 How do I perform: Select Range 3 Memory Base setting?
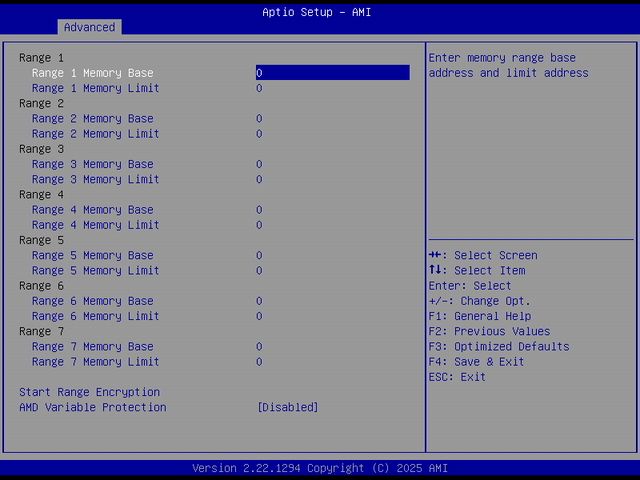(93, 164)
